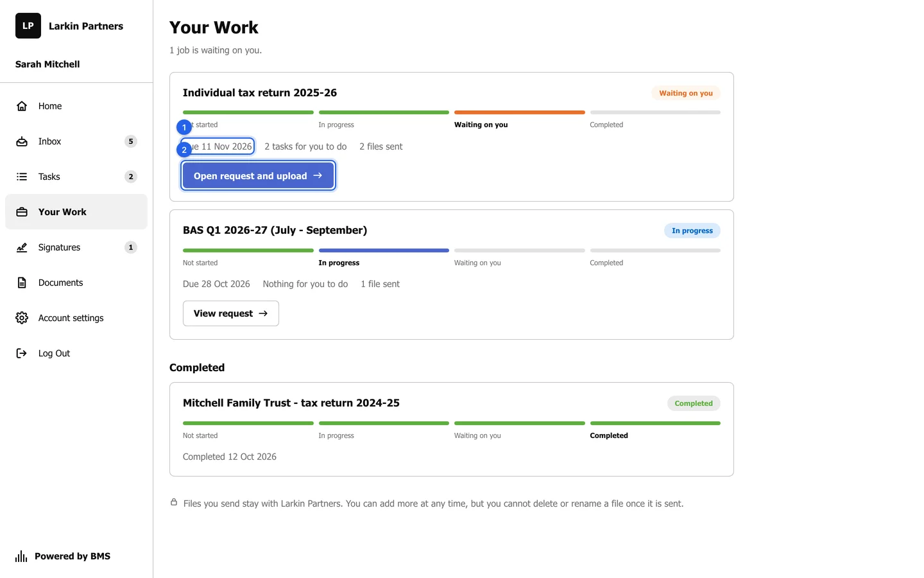Click orange Waiting on you status badge
924x578 pixels.
[x=686, y=93]
